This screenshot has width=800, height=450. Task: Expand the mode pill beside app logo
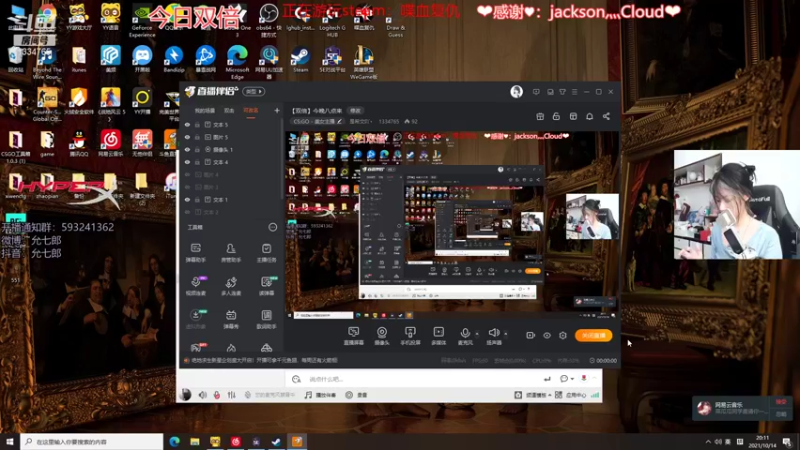[x=253, y=91]
